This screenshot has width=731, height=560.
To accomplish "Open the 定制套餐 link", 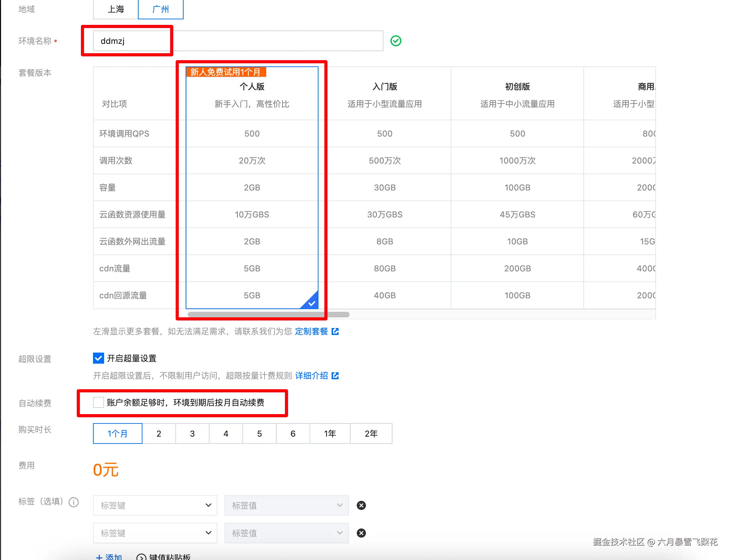I will coord(311,332).
